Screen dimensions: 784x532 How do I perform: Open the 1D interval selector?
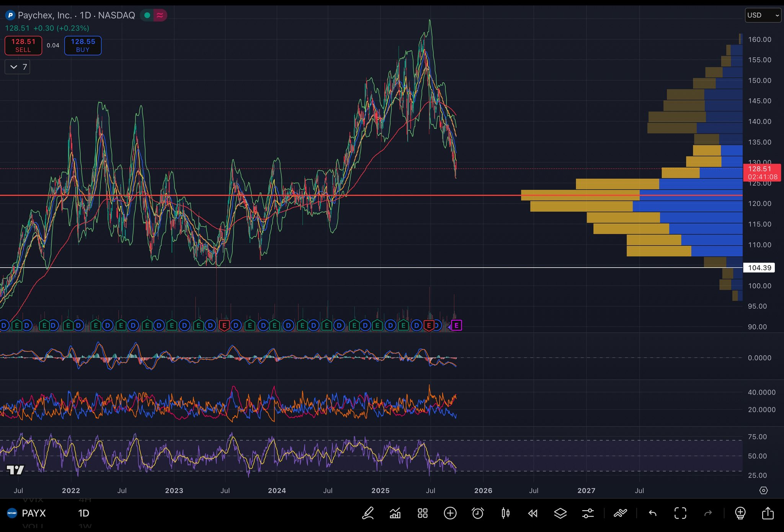[83, 513]
